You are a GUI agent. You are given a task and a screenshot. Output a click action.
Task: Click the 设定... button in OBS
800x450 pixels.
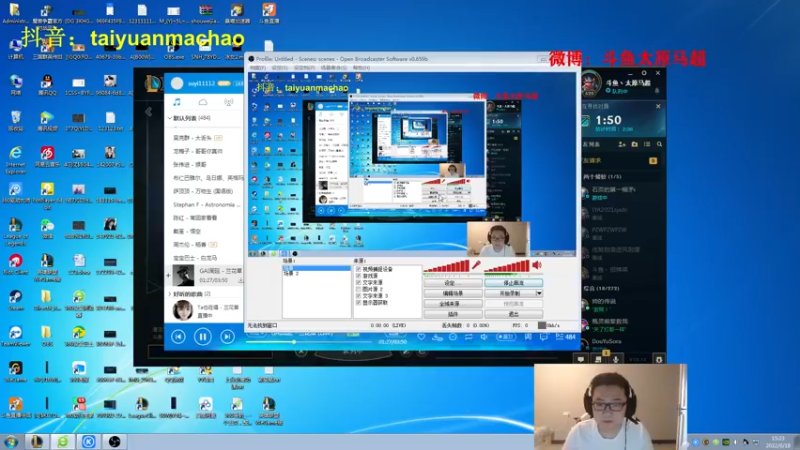(x=453, y=283)
